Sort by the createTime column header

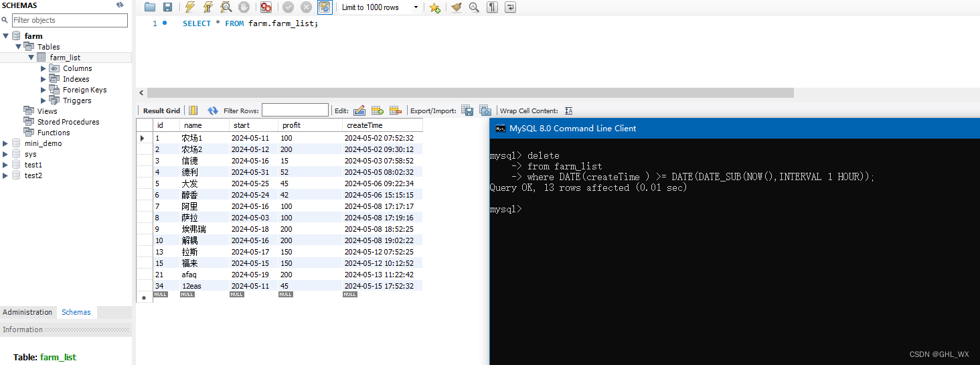[x=382, y=125]
